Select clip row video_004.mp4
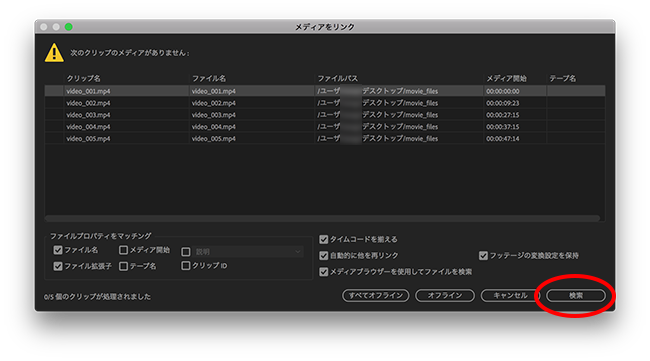This screenshot has height=361, width=650. [x=325, y=127]
